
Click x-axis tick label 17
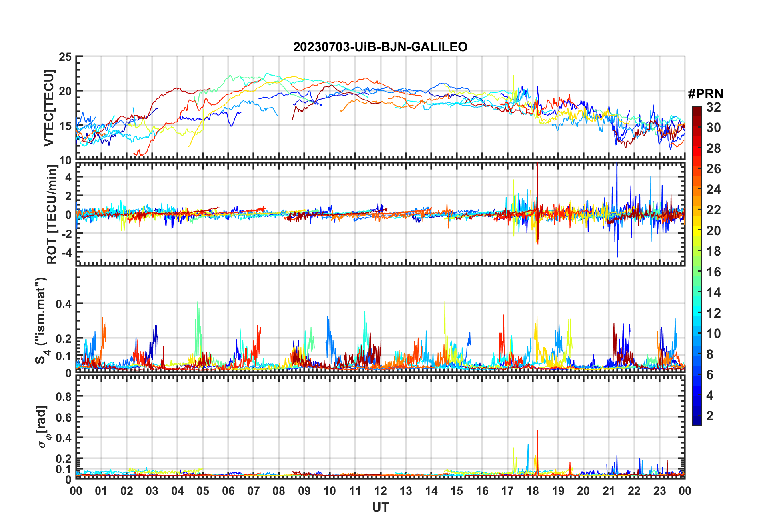click(x=507, y=491)
